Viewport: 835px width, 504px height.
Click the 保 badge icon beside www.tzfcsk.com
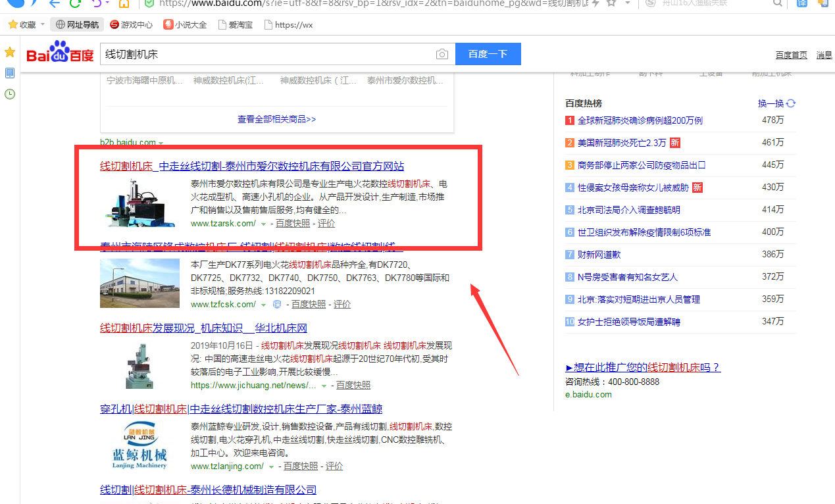click(278, 305)
